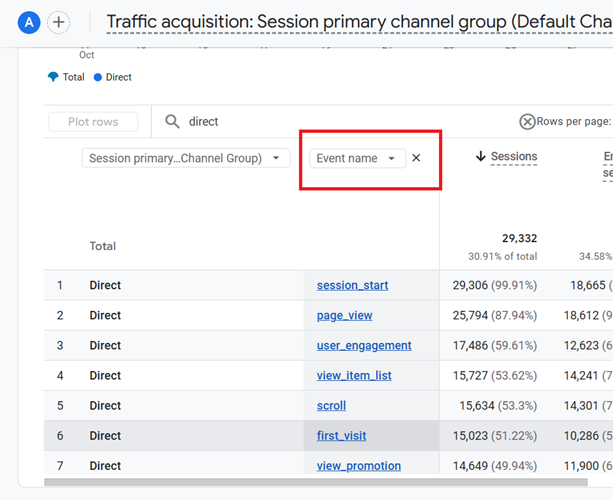The height and width of the screenshot is (500, 613).
Task: Click the Oct chart axis label
Action: pyautogui.click(x=86, y=55)
